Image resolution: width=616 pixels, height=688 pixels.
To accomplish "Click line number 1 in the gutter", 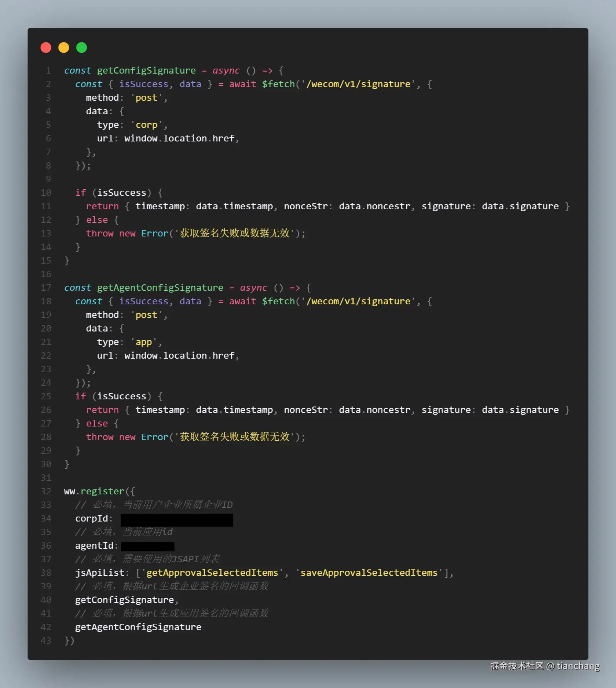I will tap(48, 70).
